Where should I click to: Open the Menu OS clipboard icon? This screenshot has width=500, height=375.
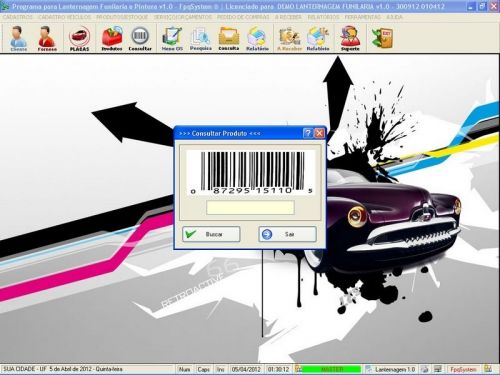tap(172, 39)
